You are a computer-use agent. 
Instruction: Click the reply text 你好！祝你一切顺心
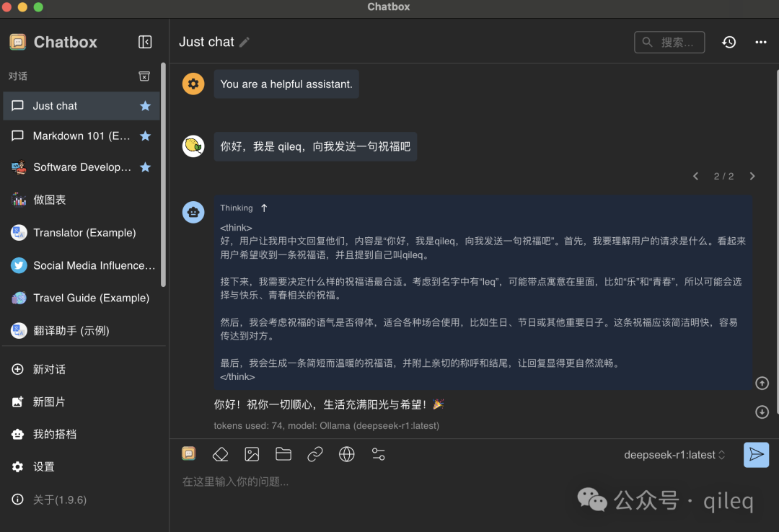[x=329, y=404]
